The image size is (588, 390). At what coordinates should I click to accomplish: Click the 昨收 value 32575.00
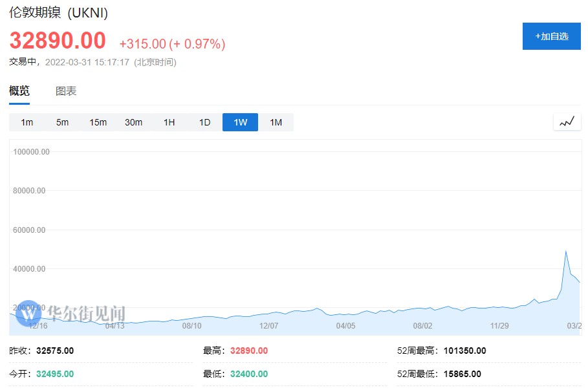(x=55, y=351)
